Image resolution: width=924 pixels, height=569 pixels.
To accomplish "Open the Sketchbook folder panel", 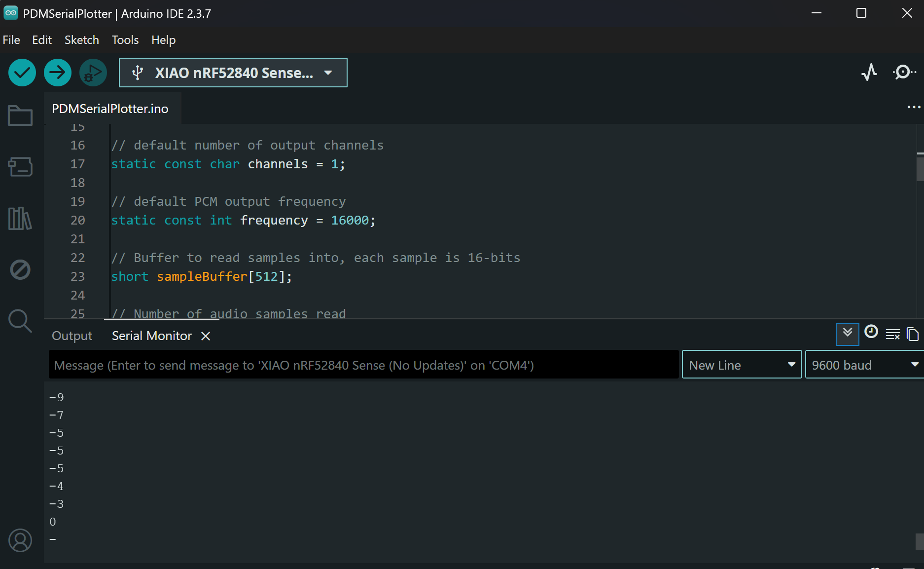I will (20, 116).
